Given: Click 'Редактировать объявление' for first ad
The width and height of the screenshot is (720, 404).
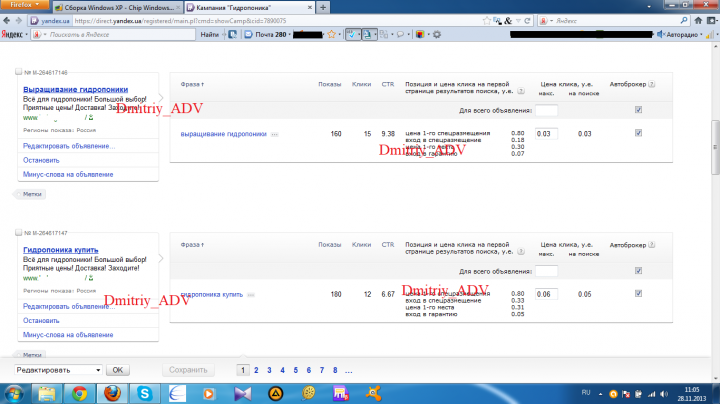Looking at the screenshot, I should [69, 146].
